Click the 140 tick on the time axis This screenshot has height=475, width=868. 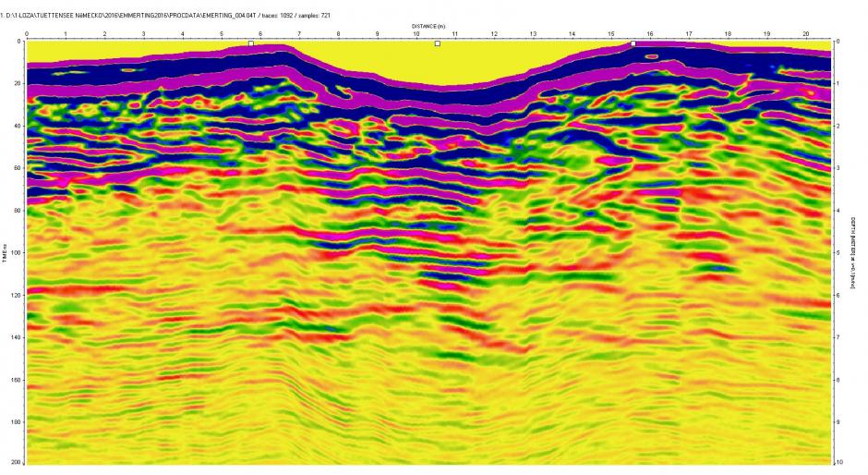click(x=17, y=337)
